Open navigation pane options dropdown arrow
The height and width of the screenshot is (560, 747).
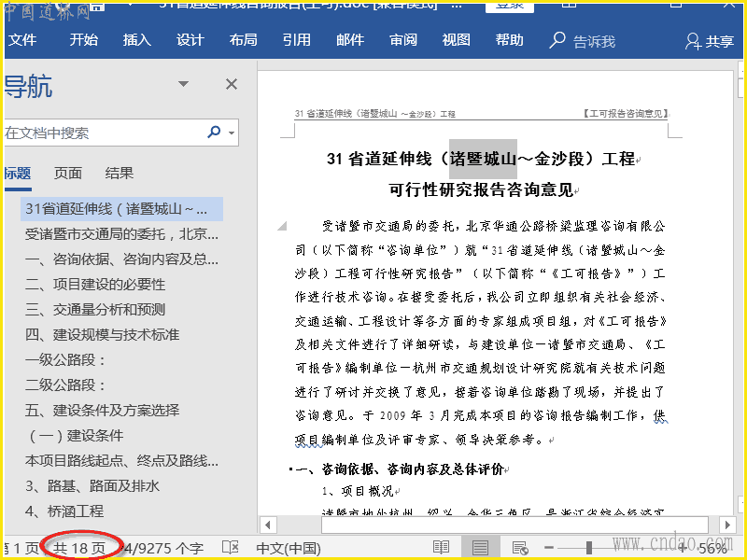click(x=183, y=84)
